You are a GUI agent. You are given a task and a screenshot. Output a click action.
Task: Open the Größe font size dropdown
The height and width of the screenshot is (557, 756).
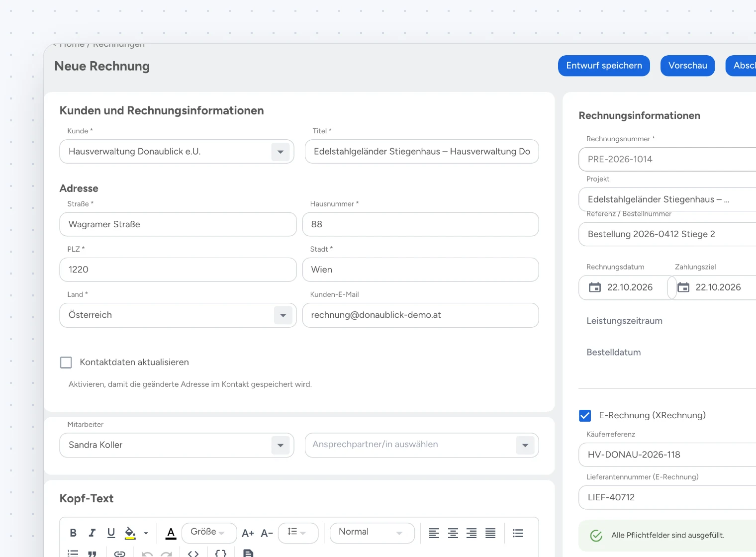pyautogui.click(x=209, y=533)
